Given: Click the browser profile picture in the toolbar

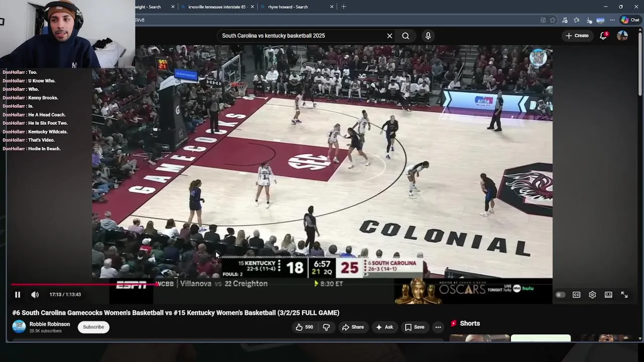Looking at the screenshot, I should pyautogui.click(x=600, y=20).
